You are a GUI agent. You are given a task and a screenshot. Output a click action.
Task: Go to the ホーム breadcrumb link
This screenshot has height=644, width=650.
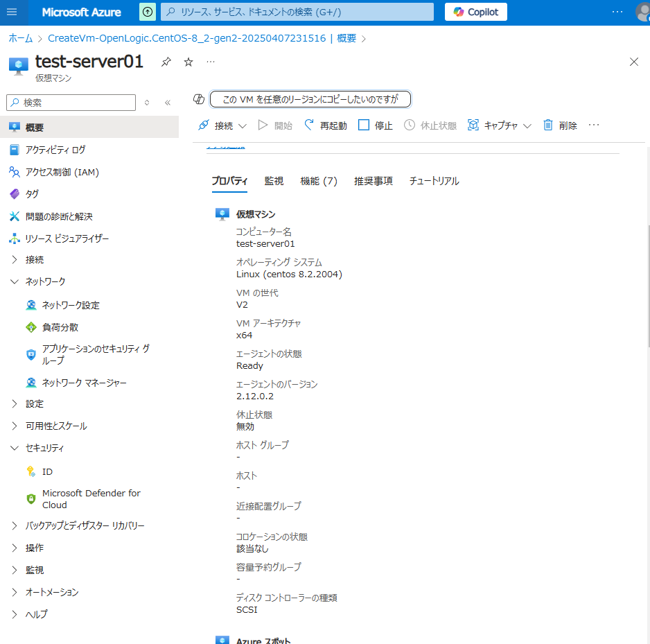[21, 39]
